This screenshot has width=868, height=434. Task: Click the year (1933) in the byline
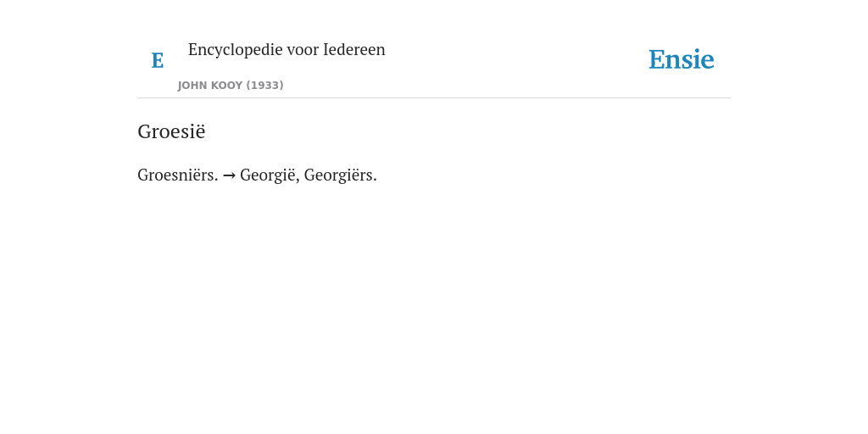[264, 86]
